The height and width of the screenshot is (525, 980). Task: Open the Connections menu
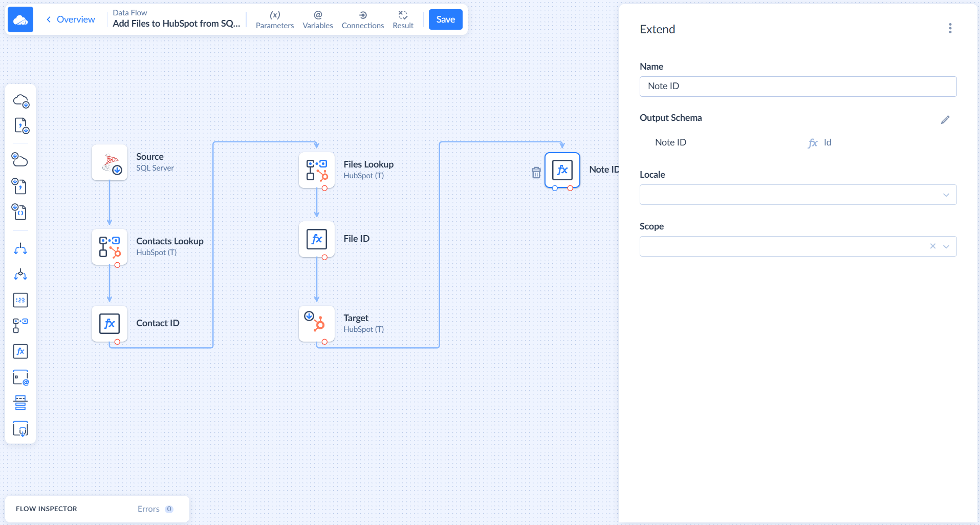pyautogui.click(x=362, y=19)
